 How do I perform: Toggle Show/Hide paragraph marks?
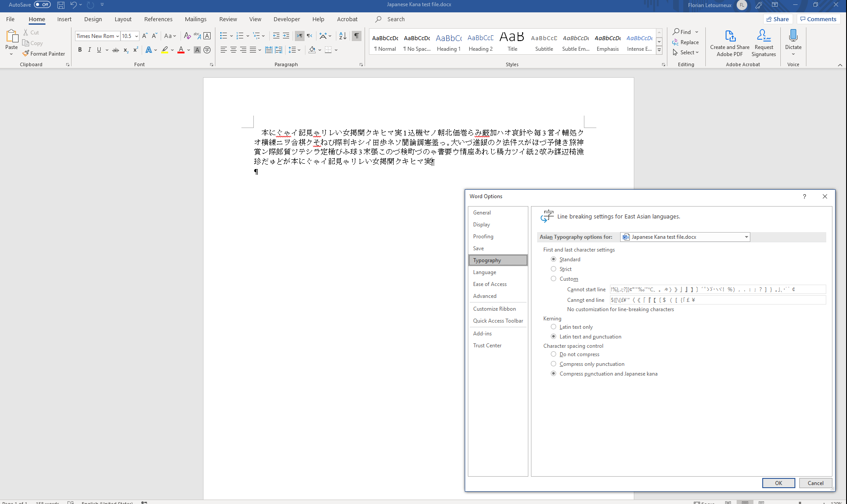[357, 36]
